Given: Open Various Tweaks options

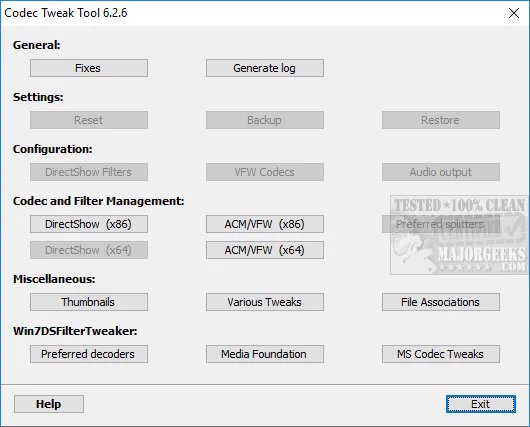Looking at the screenshot, I should [265, 302].
